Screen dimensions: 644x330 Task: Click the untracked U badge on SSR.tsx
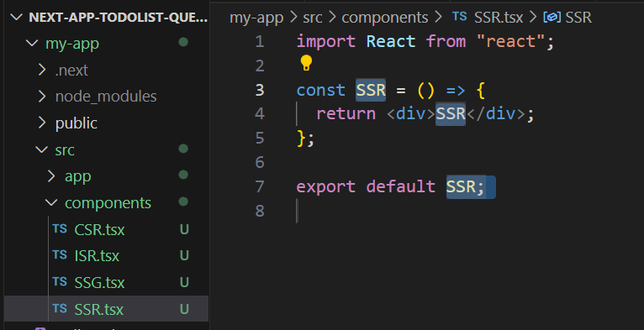pyautogui.click(x=184, y=309)
